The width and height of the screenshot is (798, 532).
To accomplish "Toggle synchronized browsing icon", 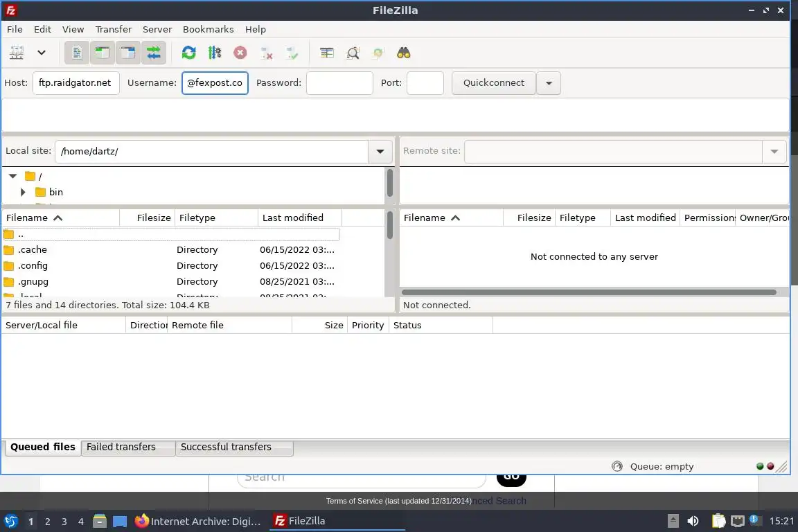I will [x=378, y=53].
